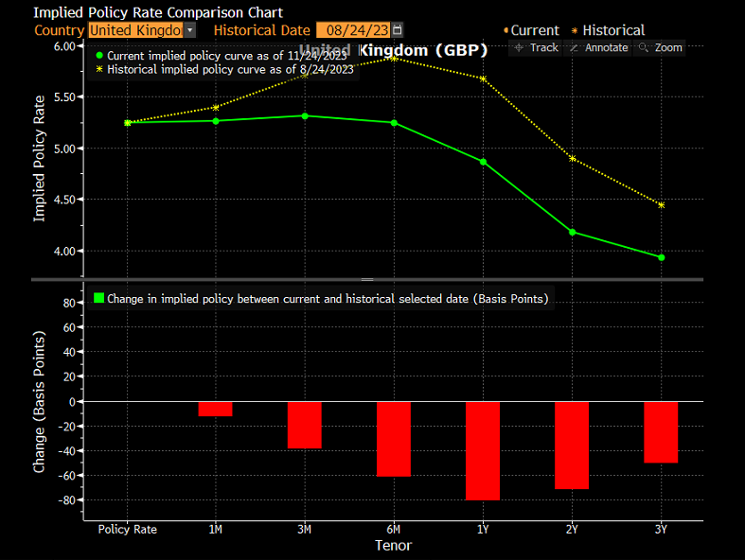Click the green current curve legend marker
Screen dimensions: 745x560
coord(99,56)
